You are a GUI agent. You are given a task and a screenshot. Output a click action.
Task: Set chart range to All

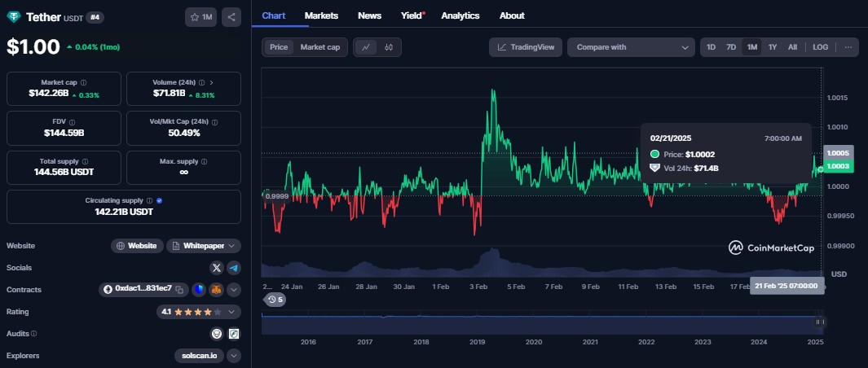(792, 47)
